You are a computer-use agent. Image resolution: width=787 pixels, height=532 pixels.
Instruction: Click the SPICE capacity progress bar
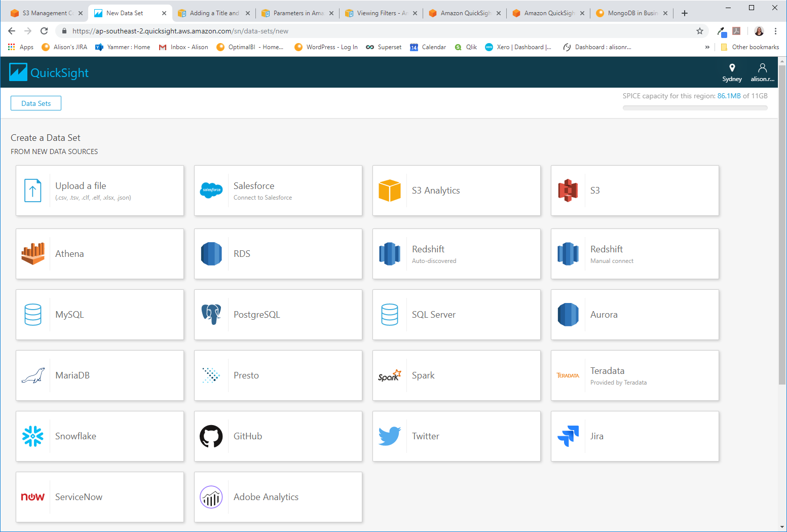pos(695,108)
